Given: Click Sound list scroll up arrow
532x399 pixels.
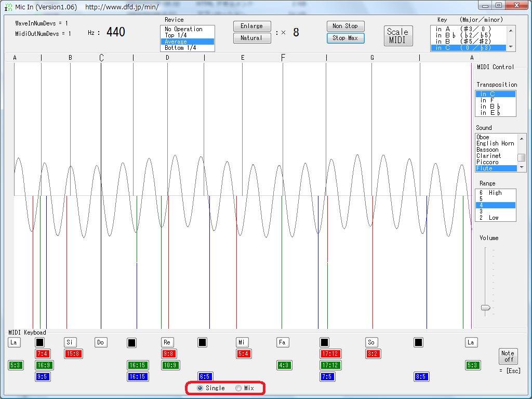Looking at the screenshot, I should tap(522, 138).
